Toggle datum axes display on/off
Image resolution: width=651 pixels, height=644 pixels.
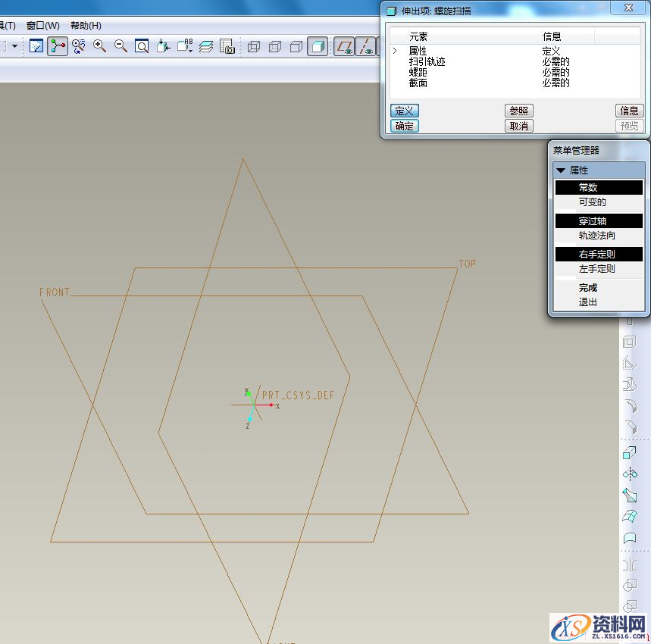tap(366, 46)
